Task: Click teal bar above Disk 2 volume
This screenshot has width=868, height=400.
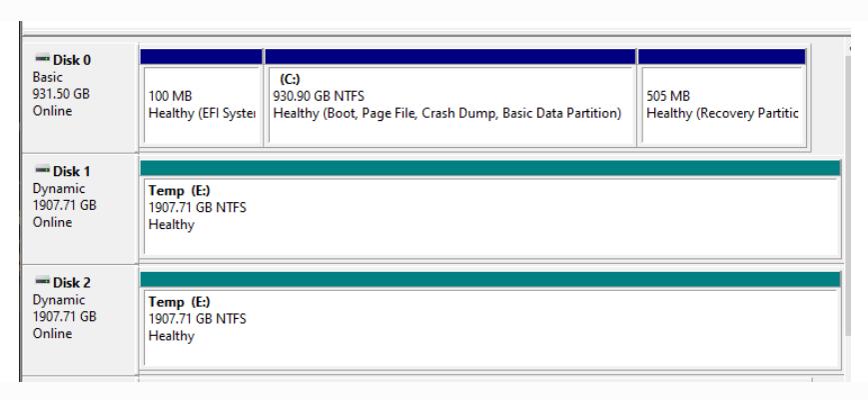Action: [x=489, y=280]
